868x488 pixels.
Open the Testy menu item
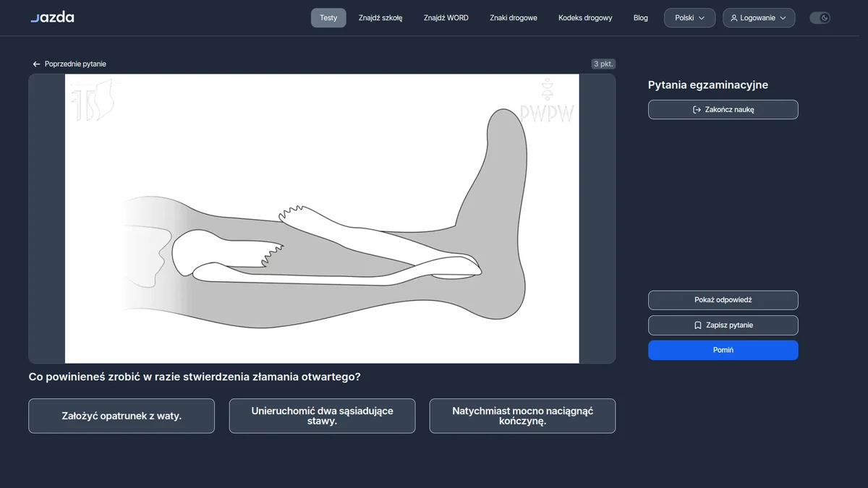click(x=328, y=18)
